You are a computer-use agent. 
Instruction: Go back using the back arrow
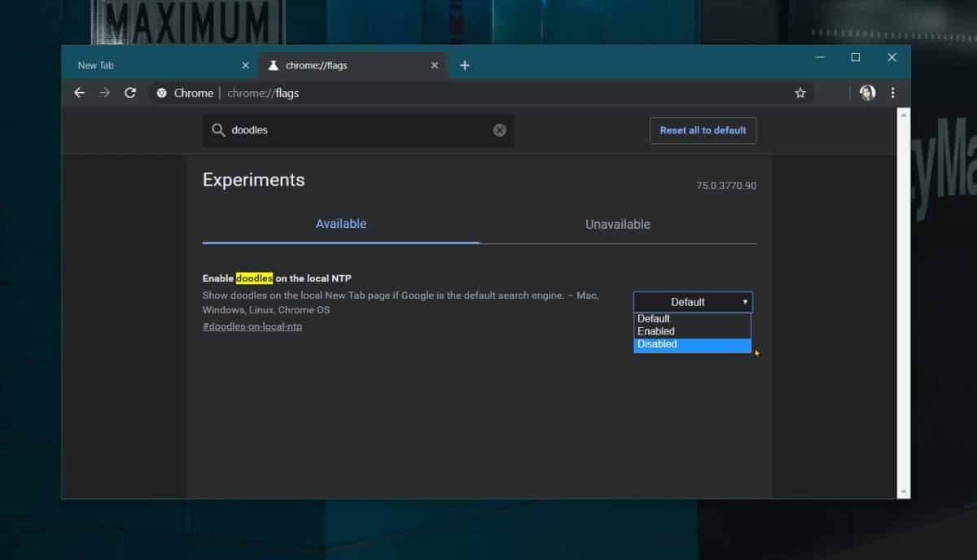(79, 93)
